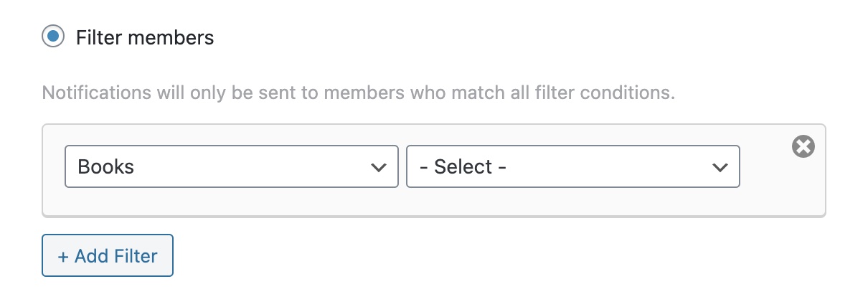Click the chevron arrow beside Books
The image size is (868, 307).
pos(378,168)
